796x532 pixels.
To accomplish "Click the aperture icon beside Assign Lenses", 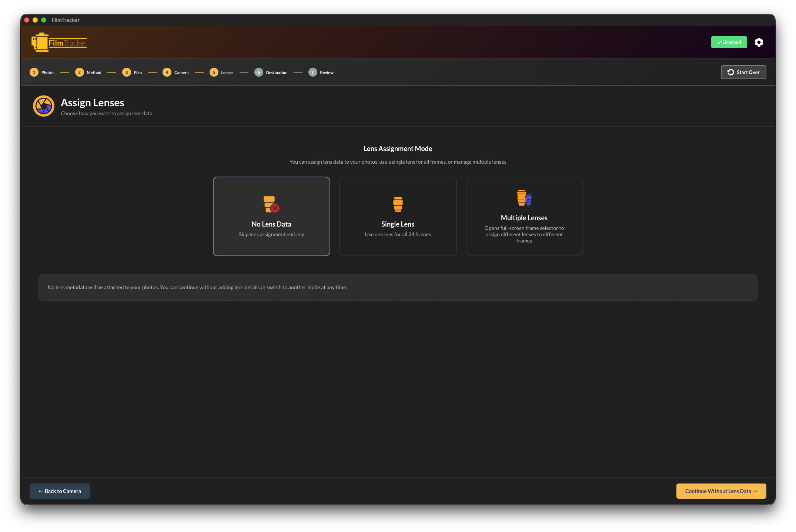I will (x=43, y=106).
